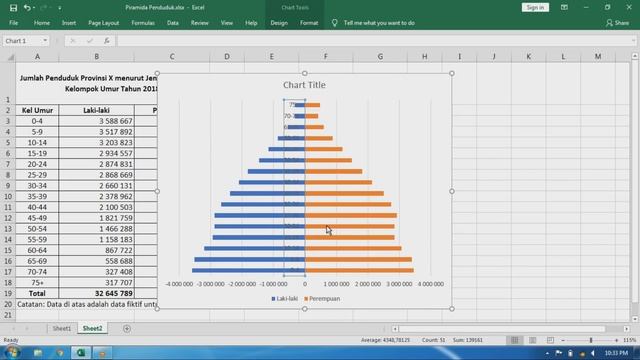The width and height of the screenshot is (640, 360).
Task: Click the Total cell in row 19
Action: point(37,293)
